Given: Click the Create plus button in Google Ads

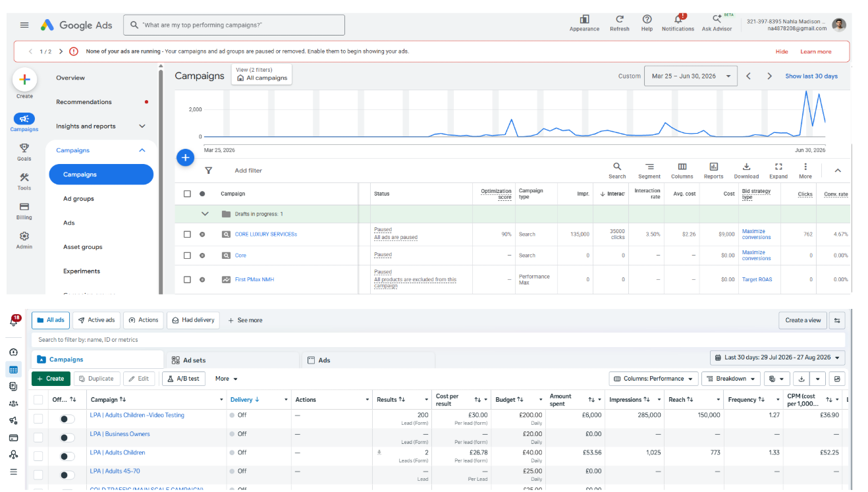Looking at the screenshot, I should [24, 80].
